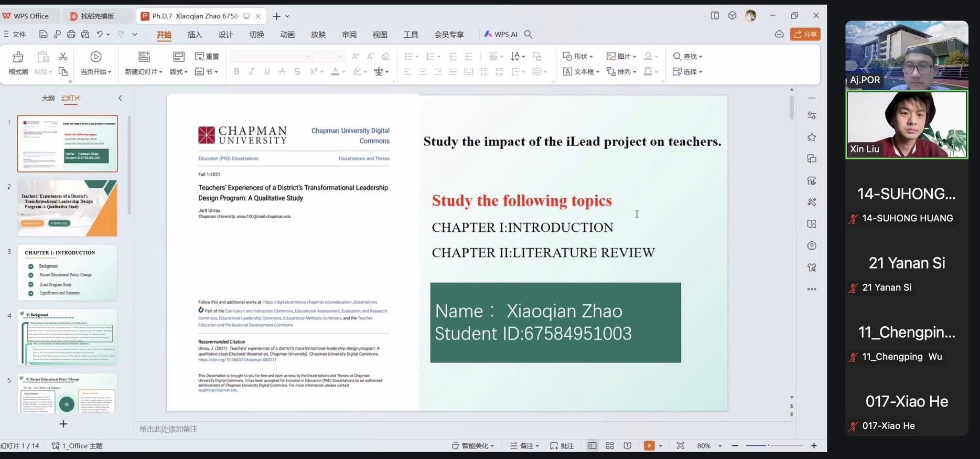Switch to Reading view book icon
This screenshot has width=980, height=459.
[628, 446]
